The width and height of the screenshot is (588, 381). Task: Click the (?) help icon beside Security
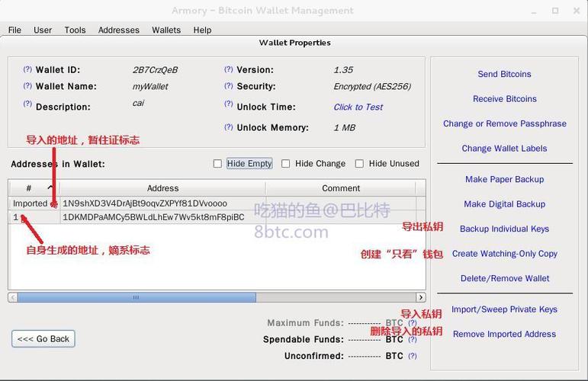point(228,86)
